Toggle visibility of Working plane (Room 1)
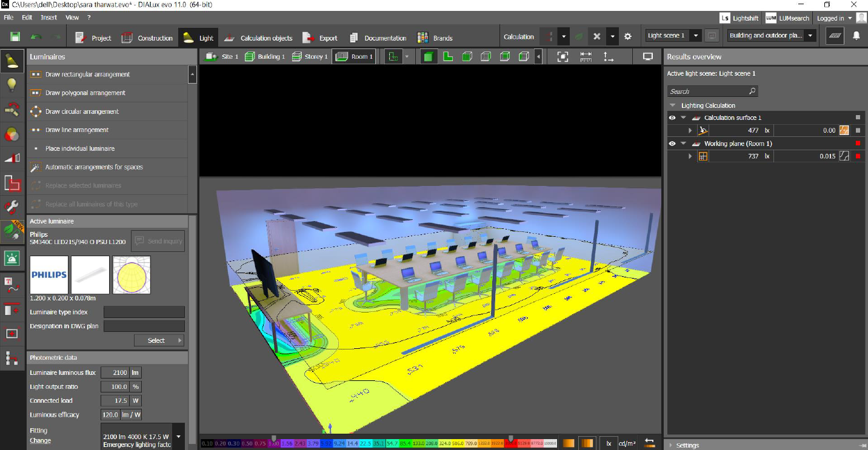The height and width of the screenshot is (450, 868). 672,143
